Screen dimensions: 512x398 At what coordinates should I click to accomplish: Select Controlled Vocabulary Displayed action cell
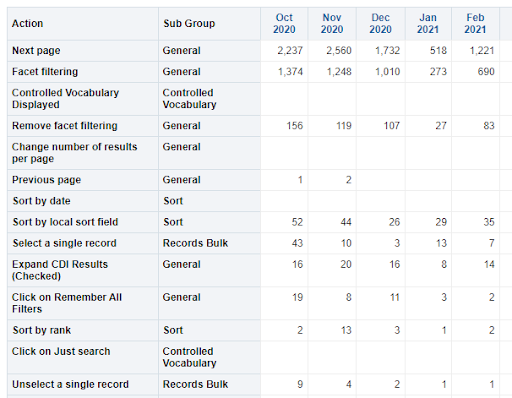click(x=83, y=99)
